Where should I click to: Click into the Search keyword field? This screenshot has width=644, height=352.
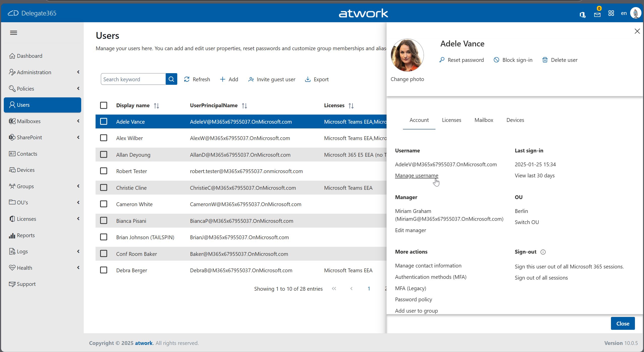point(133,79)
